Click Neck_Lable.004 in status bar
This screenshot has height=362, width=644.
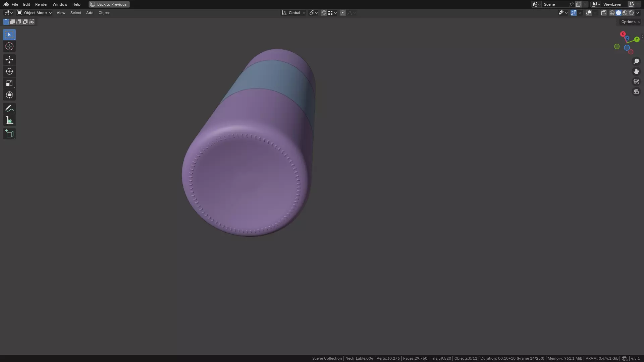[359, 358]
